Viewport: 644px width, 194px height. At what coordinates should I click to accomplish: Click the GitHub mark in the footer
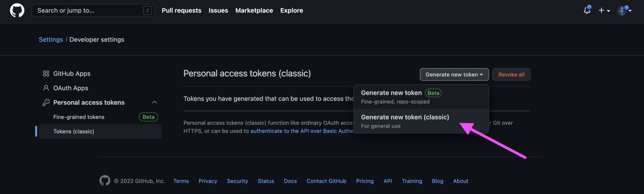pyautogui.click(x=105, y=180)
